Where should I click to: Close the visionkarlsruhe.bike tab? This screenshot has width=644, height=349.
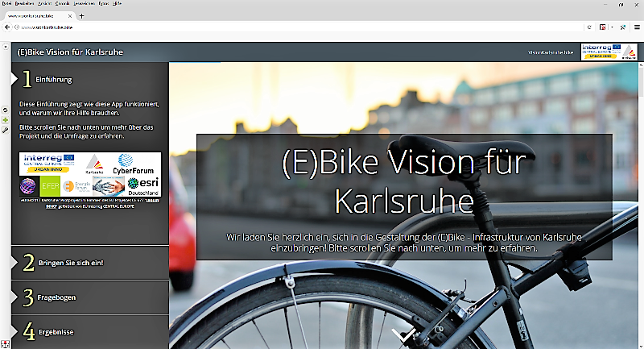tap(70, 15)
